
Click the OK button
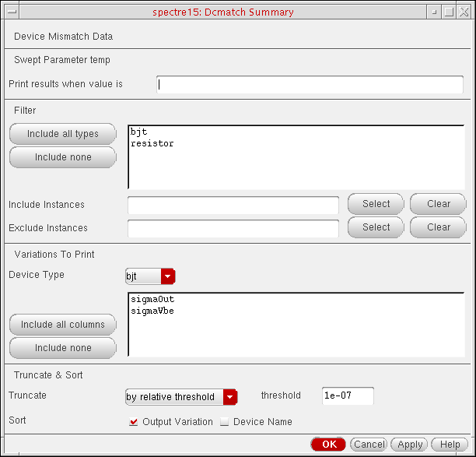tap(328, 445)
